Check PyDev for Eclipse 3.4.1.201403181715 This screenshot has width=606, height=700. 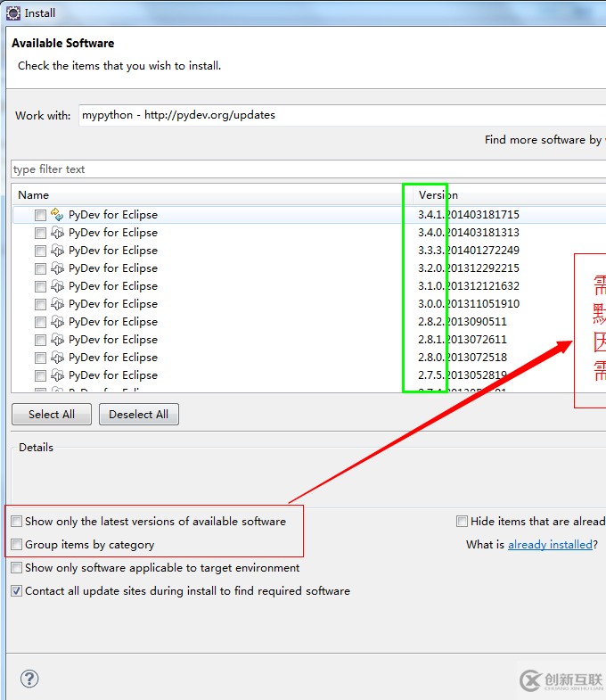(x=40, y=215)
